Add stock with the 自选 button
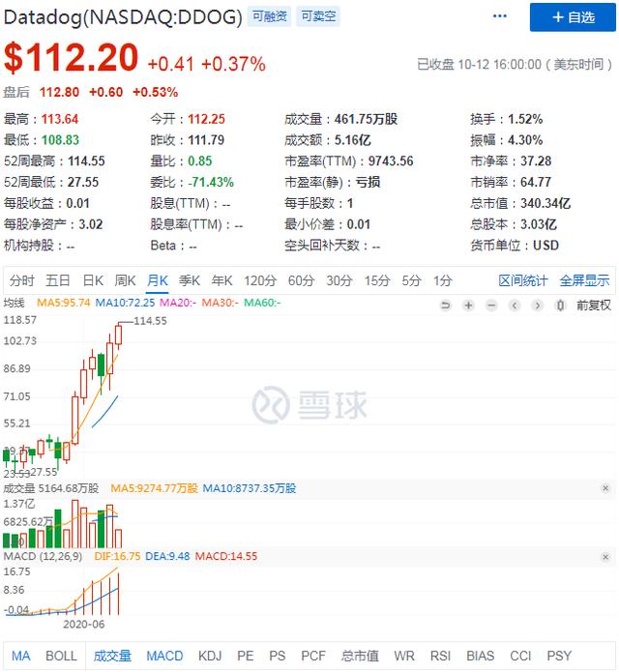This screenshot has height=672, width=619. pos(573,17)
